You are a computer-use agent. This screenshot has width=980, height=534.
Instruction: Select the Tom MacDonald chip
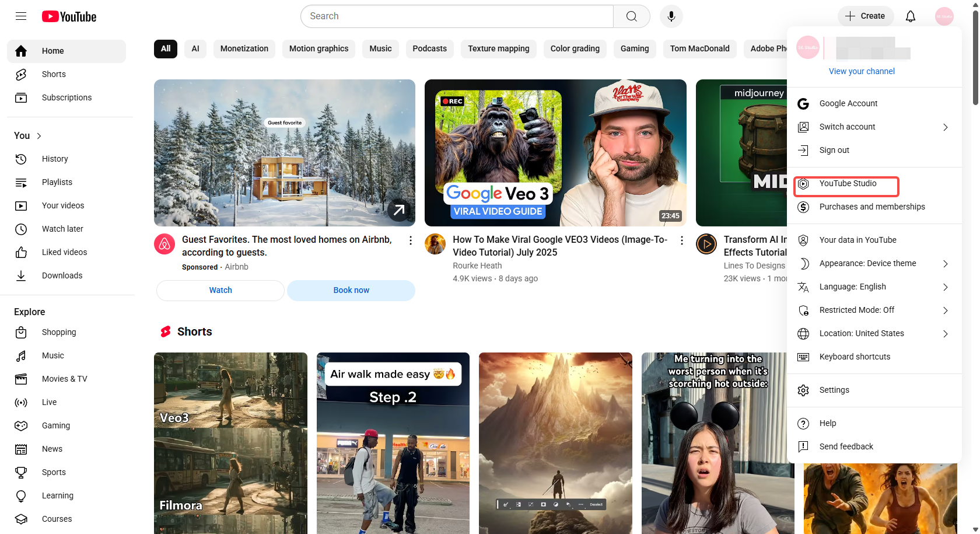(700, 48)
